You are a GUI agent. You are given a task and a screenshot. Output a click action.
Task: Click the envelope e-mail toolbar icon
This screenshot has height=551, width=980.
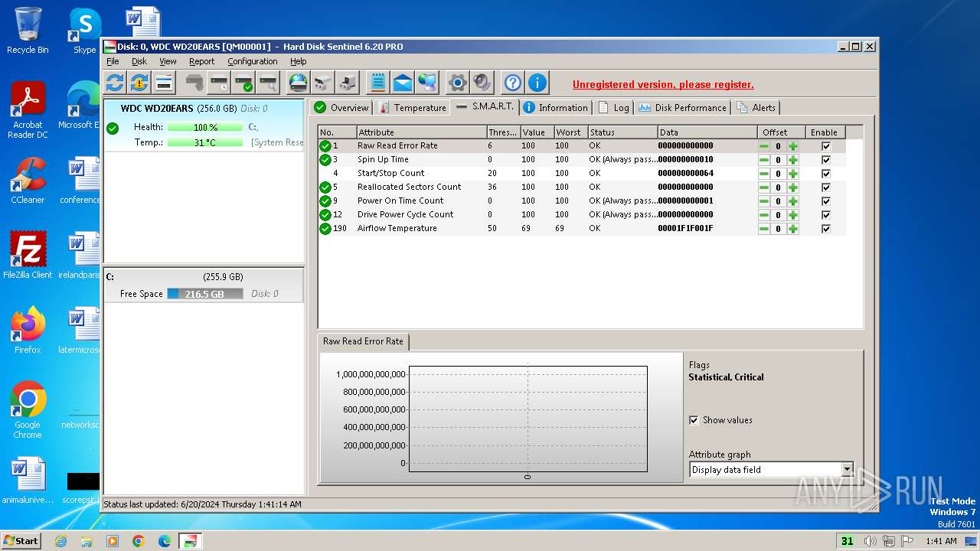point(403,83)
